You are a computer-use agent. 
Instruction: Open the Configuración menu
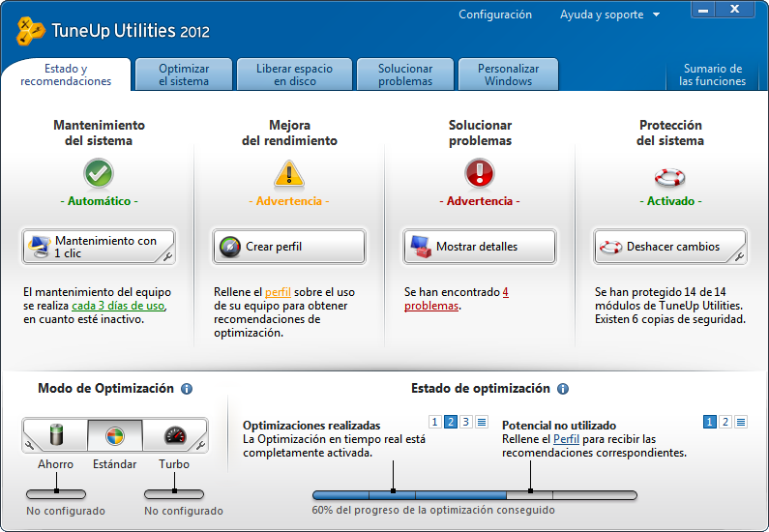(495, 15)
